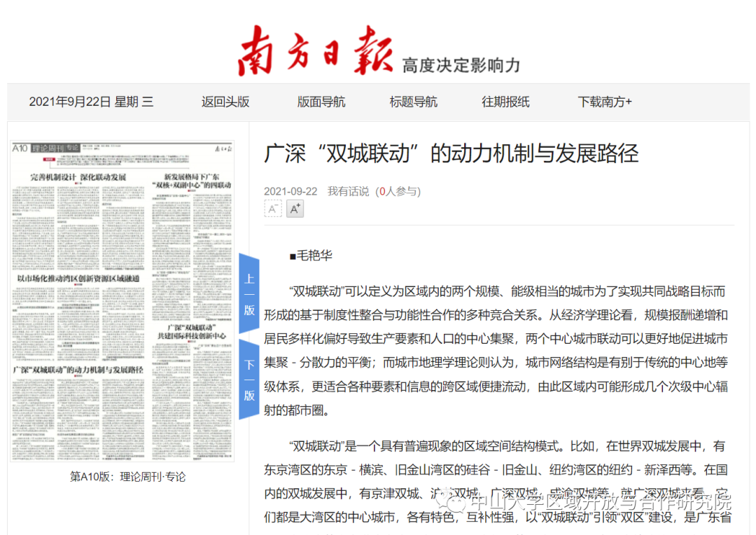Viewport: 756px width, 535px height.
Task: Click slogan text 高度决定影响力
Action: [461, 65]
